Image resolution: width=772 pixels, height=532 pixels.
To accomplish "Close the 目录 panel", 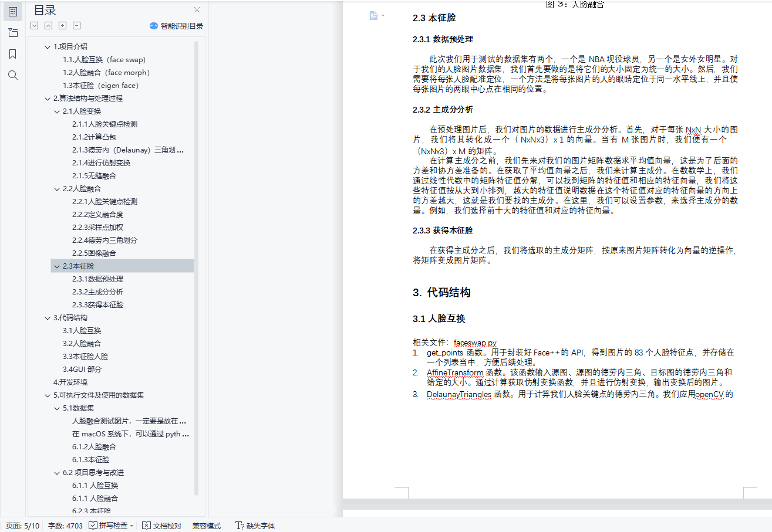I will tap(197, 9).
